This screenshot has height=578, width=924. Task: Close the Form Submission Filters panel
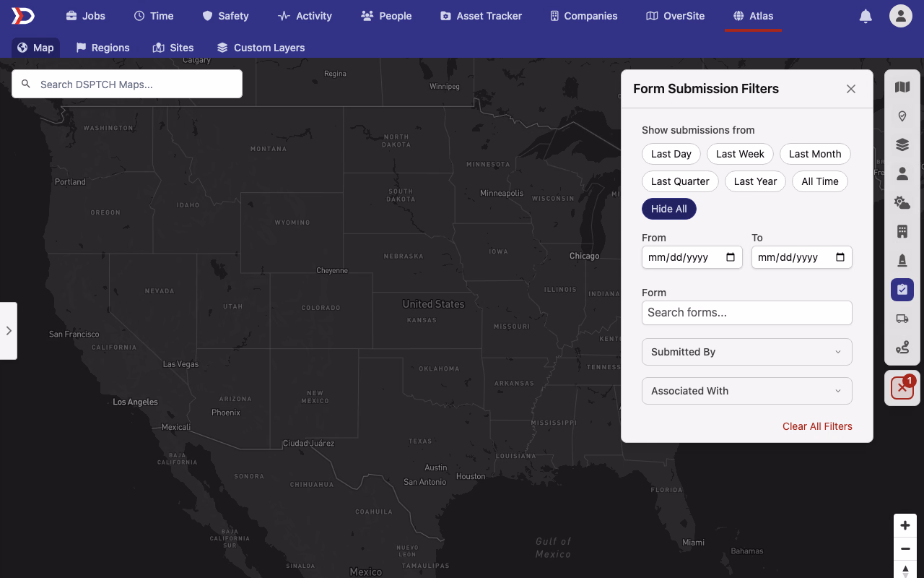click(x=851, y=89)
